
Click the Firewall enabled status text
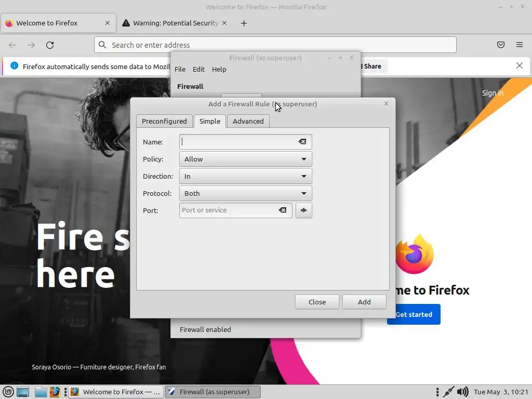click(x=205, y=329)
